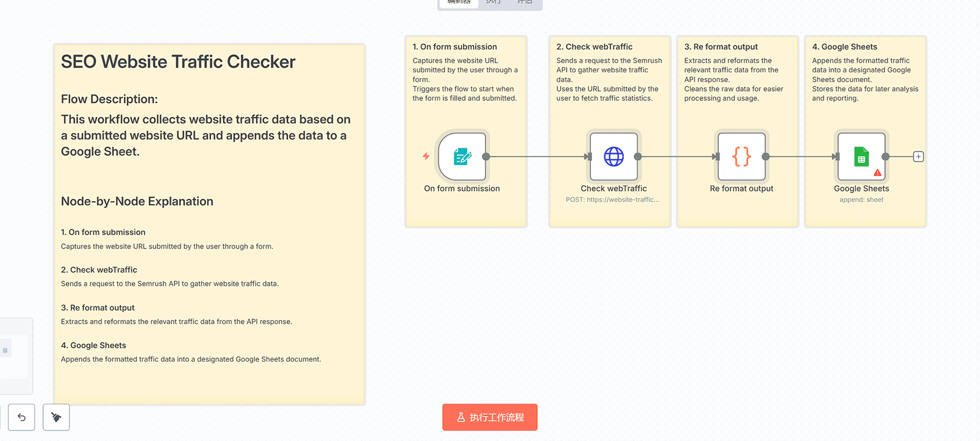Click the orange 执行工作流程 button
The height and width of the screenshot is (441, 980).
point(489,417)
